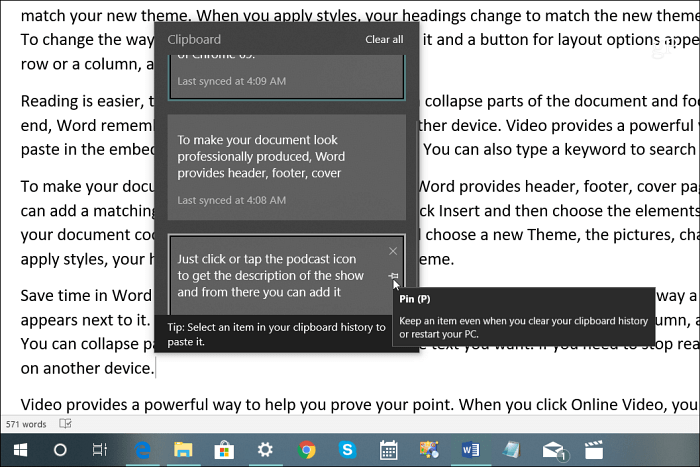Open Task View on the taskbar
Image resolution: width=700 pixels, height=467 pixels.
pyautogui.click(x=100, y=450)
